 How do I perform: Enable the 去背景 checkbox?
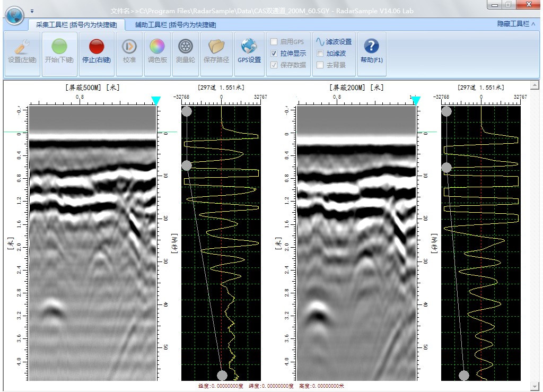click(320, 65)
